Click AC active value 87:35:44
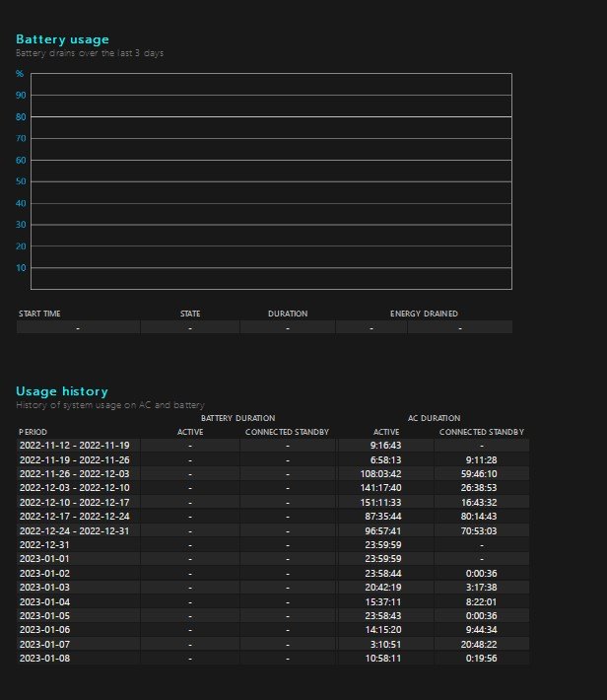The image size is (607, 700). click(x=383, y=517)
